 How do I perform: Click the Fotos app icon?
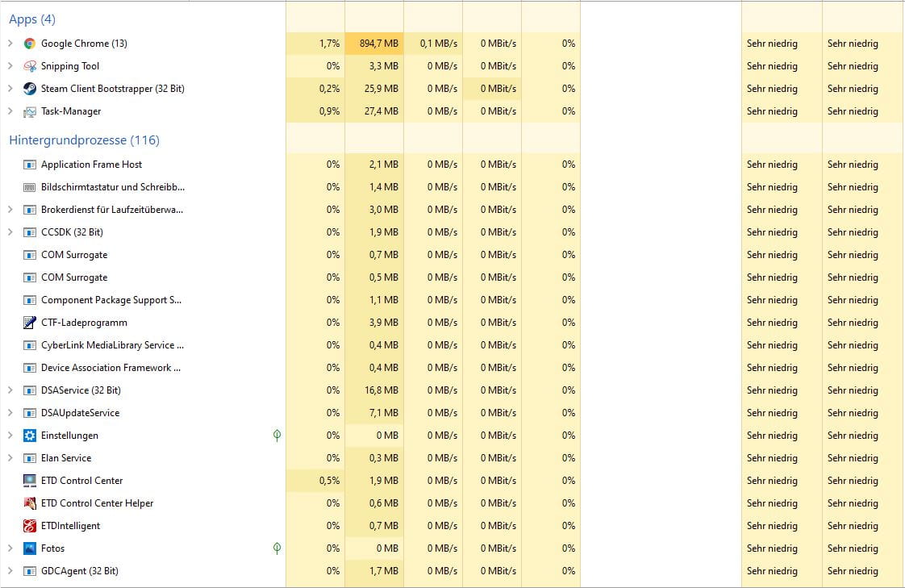[x=30, y=548]
